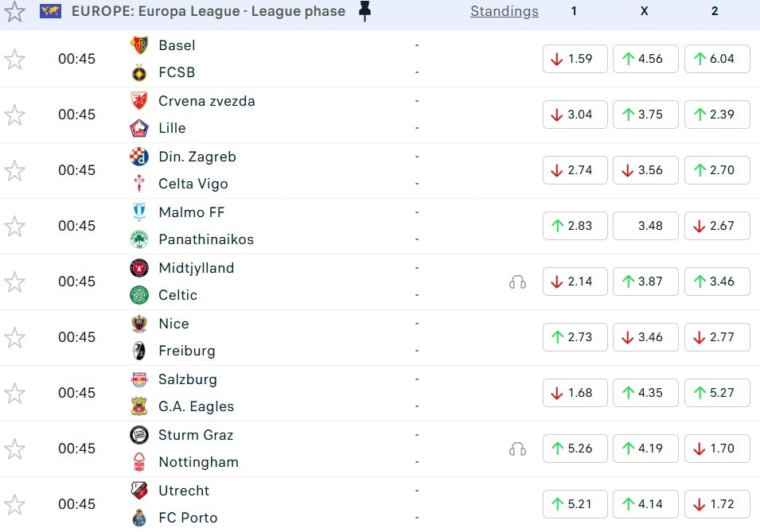Image resolution: width=760 pixels, height=532 pixels.
Task: Click the headphones icon for Midtjylland vs Celtic
Action: [517, 282]
